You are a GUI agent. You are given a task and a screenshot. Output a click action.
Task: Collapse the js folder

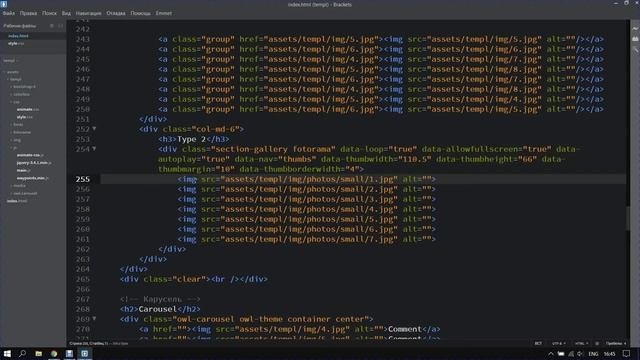point(15,148)
